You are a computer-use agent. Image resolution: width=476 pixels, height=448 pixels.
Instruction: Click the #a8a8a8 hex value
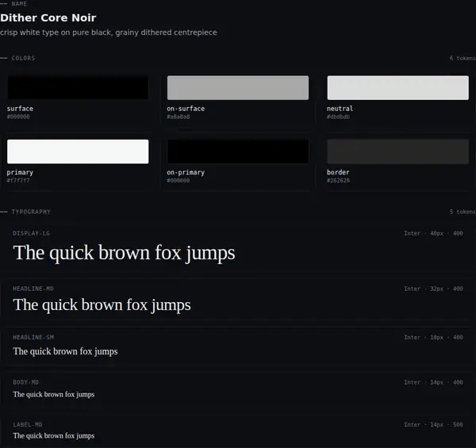click(x=178, y=117)
